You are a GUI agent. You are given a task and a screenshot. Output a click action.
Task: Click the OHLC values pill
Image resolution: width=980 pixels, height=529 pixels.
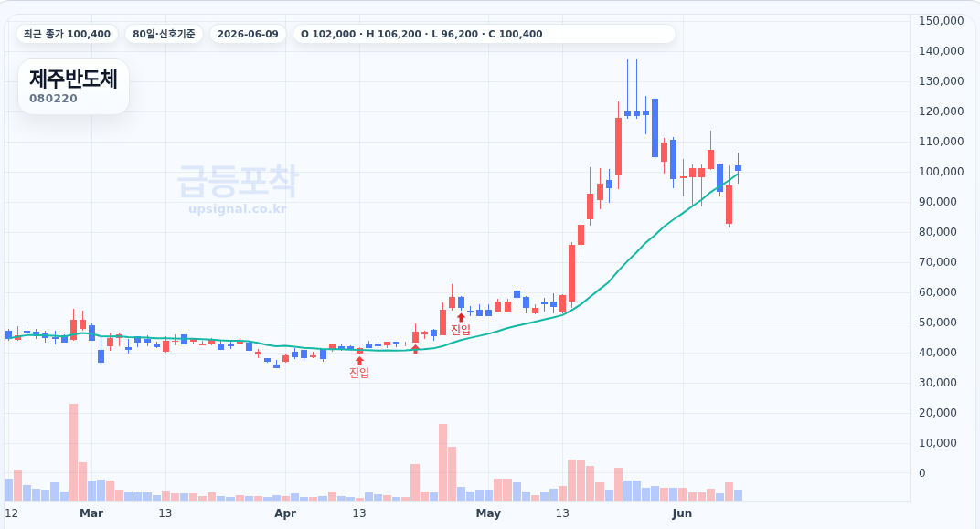point(485,34)
